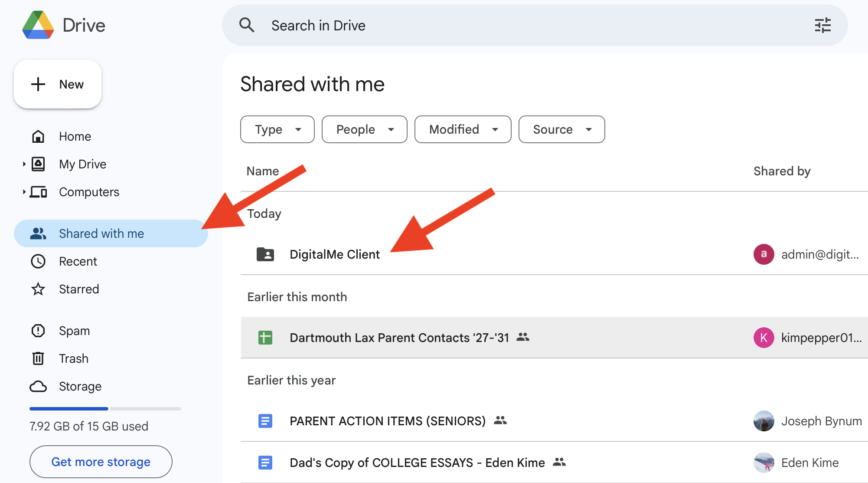
Task: Click Joseph Bynum's profile picture
Action: tap(764, 421)
